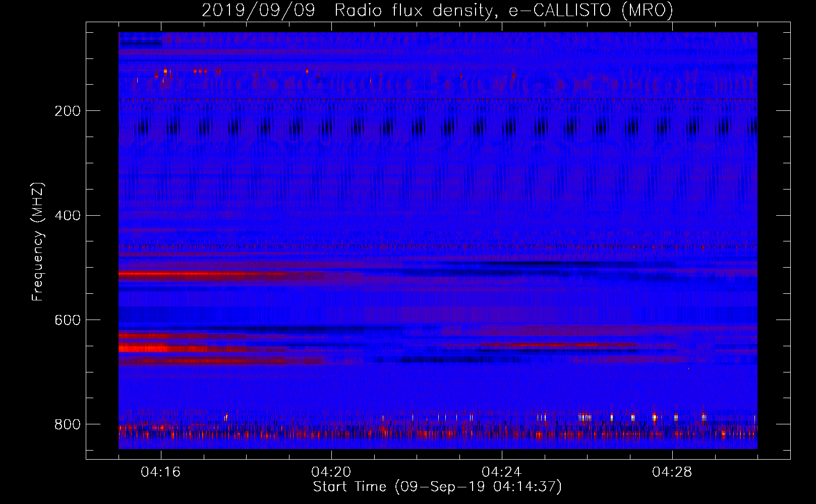Click the dotted interference line near 460 MHz
This screenshot has width=816, height=504.
(438, 246)
